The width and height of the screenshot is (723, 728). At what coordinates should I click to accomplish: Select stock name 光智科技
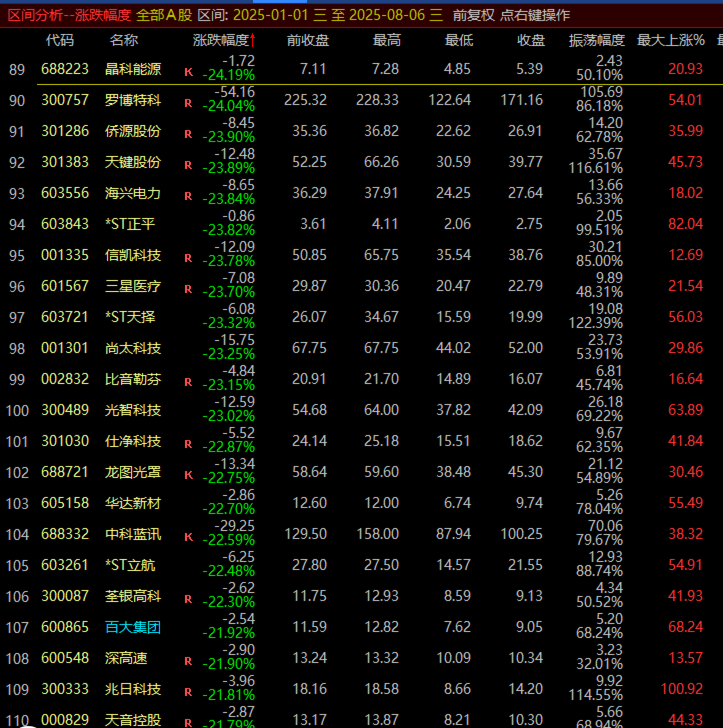133,410
